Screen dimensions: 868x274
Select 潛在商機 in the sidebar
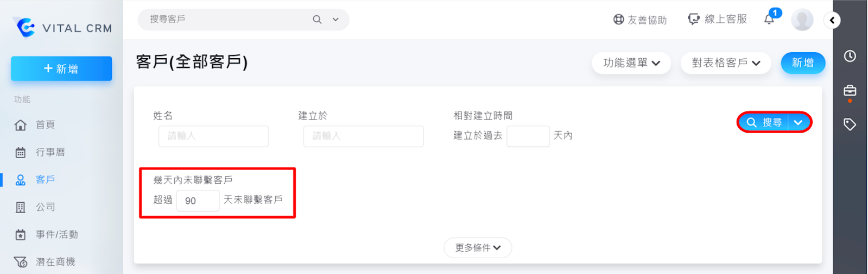point(54,262)
